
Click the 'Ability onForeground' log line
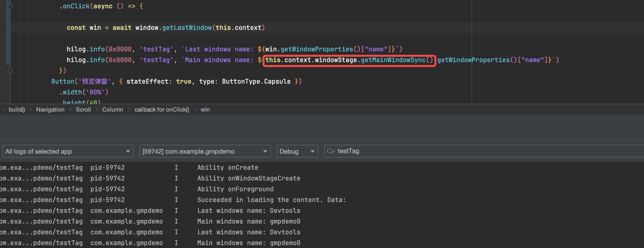point(236,189)
